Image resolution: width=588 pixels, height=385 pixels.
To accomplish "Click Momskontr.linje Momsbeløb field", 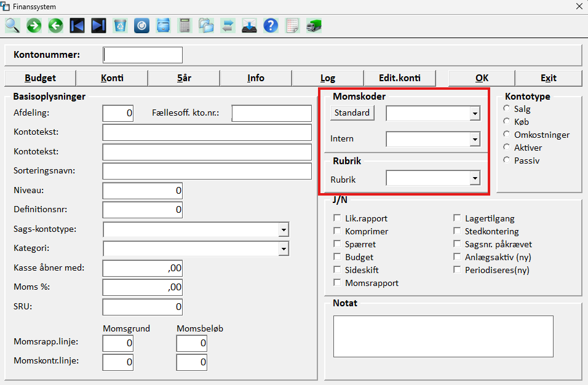I will (x=192, y=362).
